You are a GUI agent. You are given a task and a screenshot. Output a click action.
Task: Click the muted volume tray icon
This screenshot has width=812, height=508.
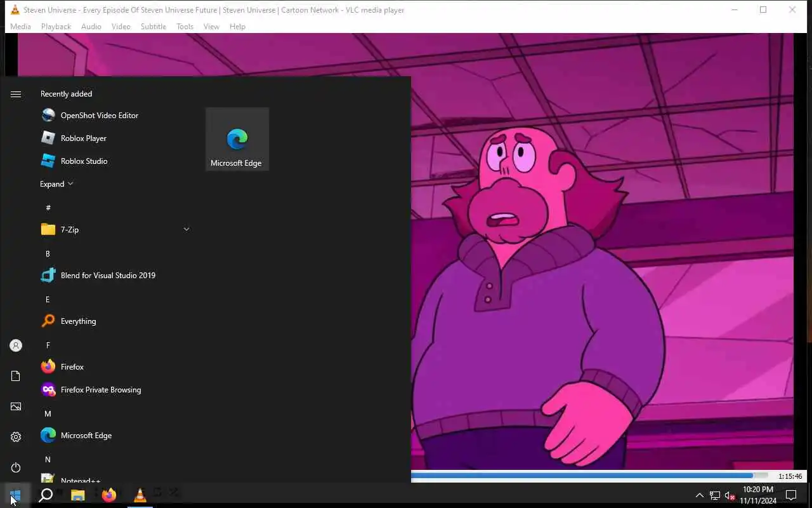coord(730,495)
